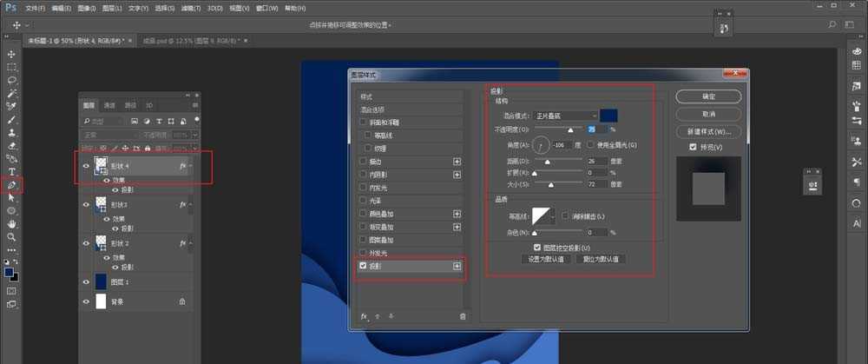Select the Lasso tool
The height and width of the screenshot is (364, 868).
tap(11, 80)
